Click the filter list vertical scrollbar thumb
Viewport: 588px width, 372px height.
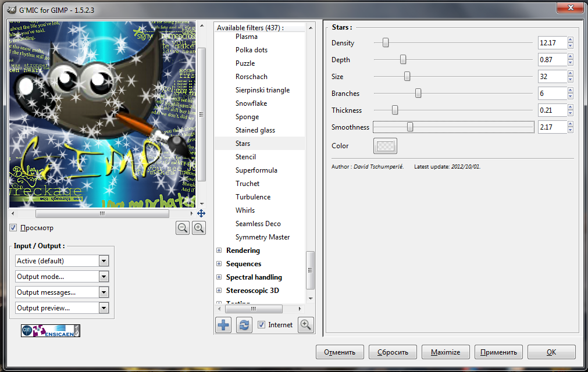tap(310, 270)
